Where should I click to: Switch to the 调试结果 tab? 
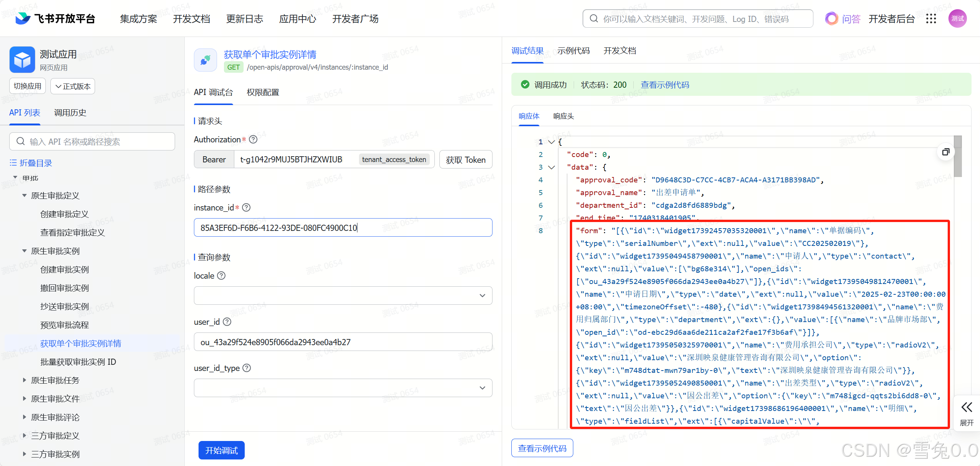(527, 51)
